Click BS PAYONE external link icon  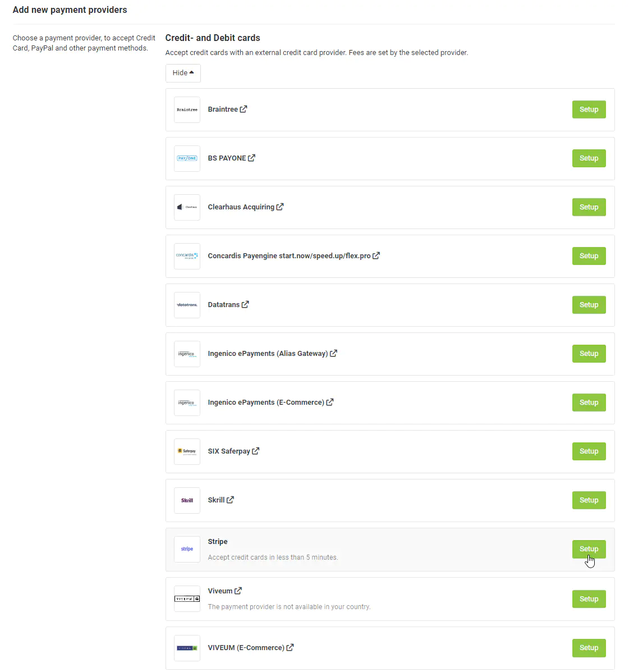tap(251, 158)
